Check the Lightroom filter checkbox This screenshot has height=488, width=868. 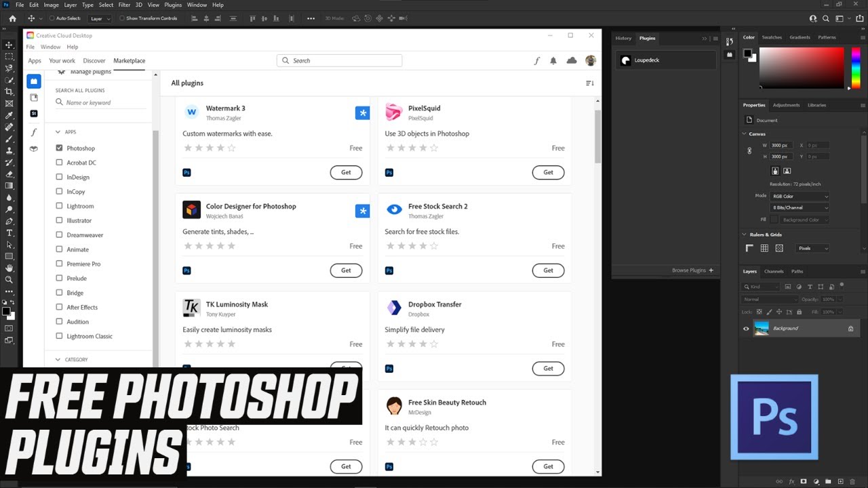[60, 206]
